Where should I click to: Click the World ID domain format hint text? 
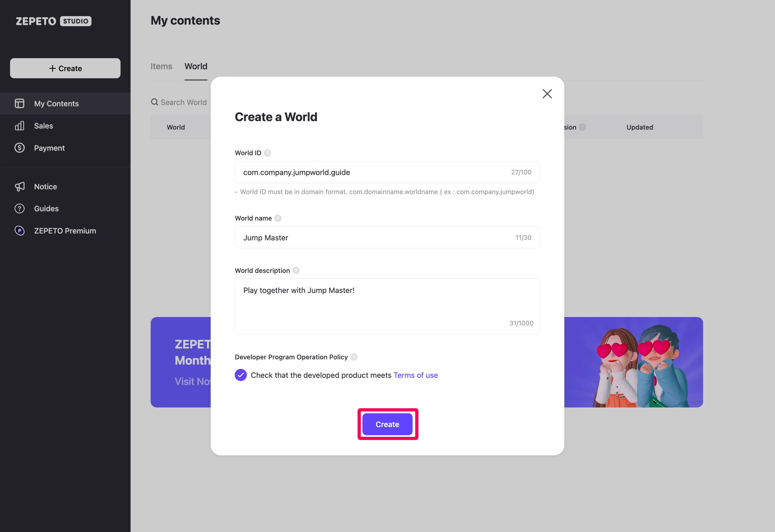(385, 192)
